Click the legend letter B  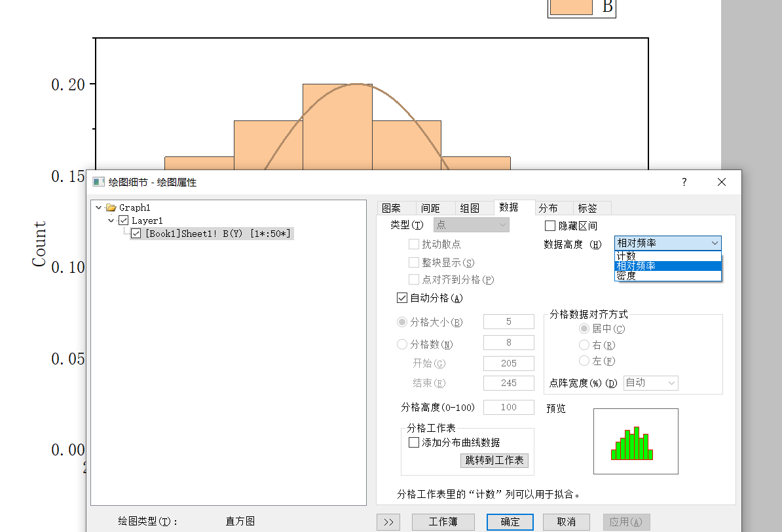[x=607, y=7]
